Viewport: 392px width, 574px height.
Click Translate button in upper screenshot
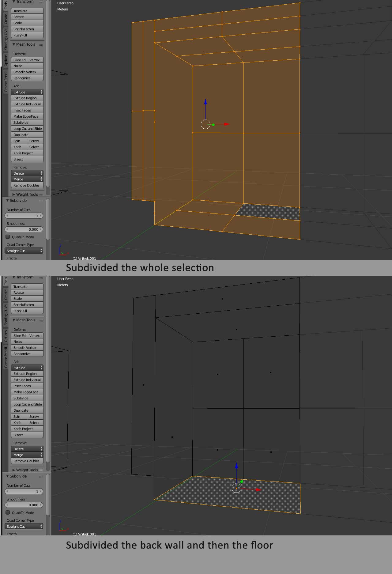click(27, 11)
